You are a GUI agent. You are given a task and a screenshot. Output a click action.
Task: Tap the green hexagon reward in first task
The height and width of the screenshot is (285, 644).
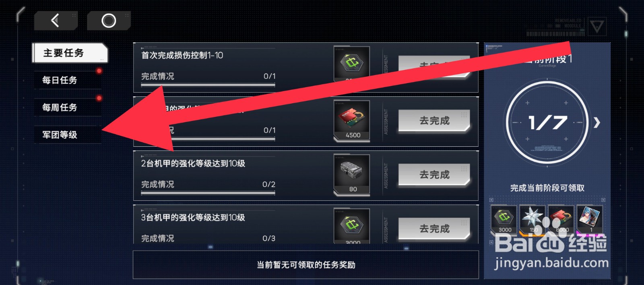352,64
